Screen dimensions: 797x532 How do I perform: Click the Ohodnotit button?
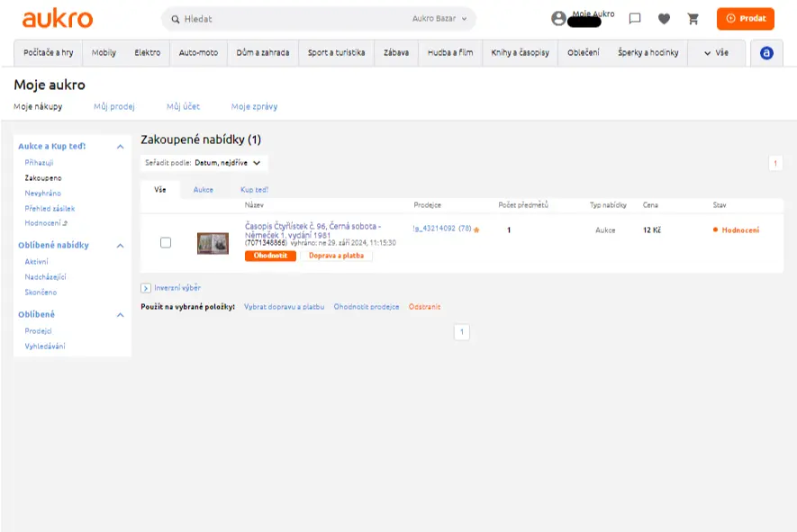pyautogui.click(x=270, y=256)
